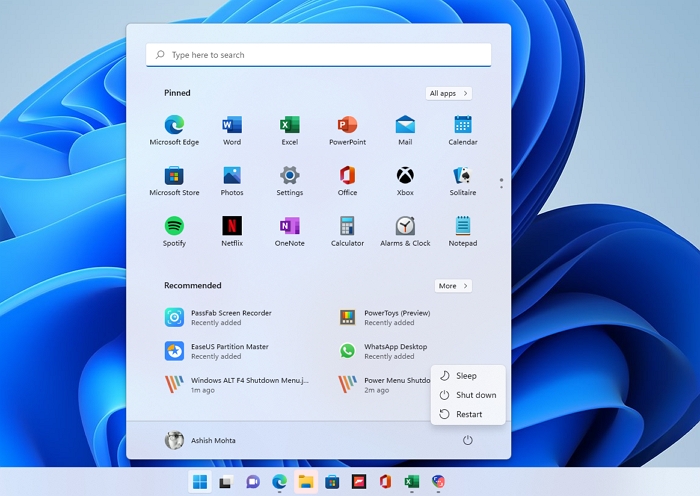Launch the pinned Office app
The width and height of the screenshot is (700, 496).
click(347, 181)
